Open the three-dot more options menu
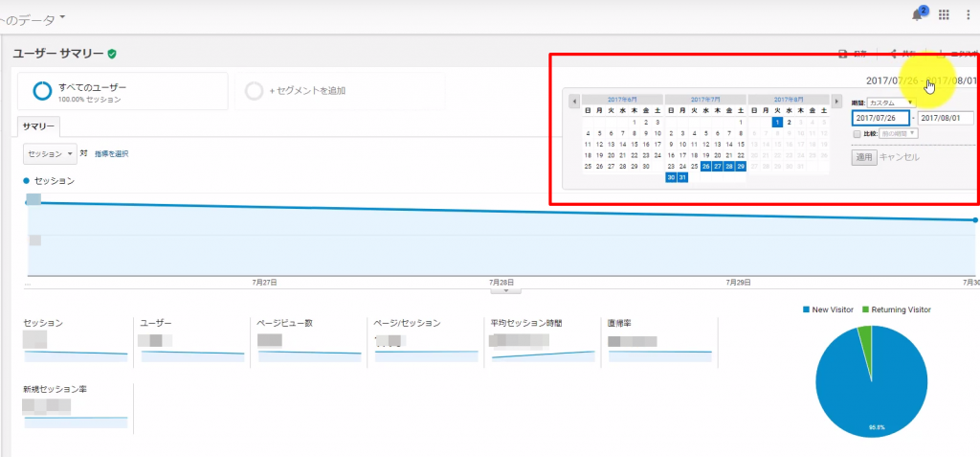 (968, 14)
